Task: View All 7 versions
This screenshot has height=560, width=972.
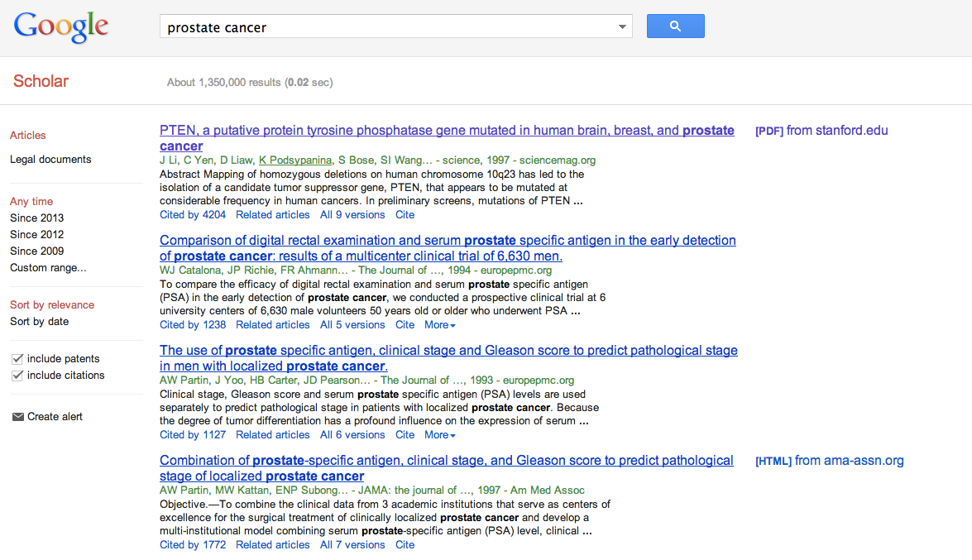Action: 352,545
